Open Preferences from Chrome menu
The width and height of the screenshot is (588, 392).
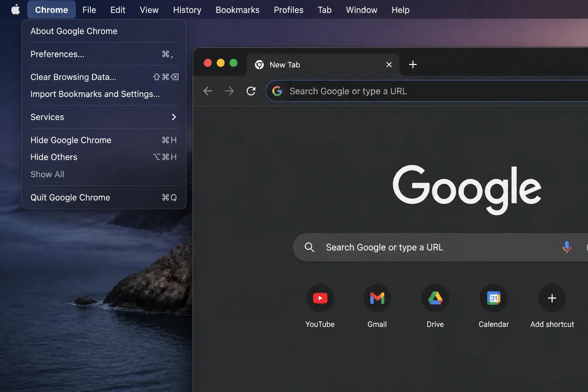104,54
